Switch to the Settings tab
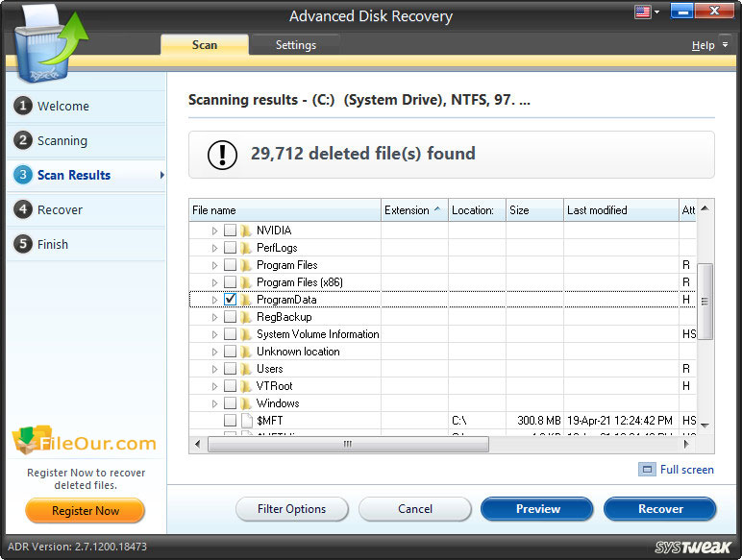742x560 pixels. [x=296, y=45]
